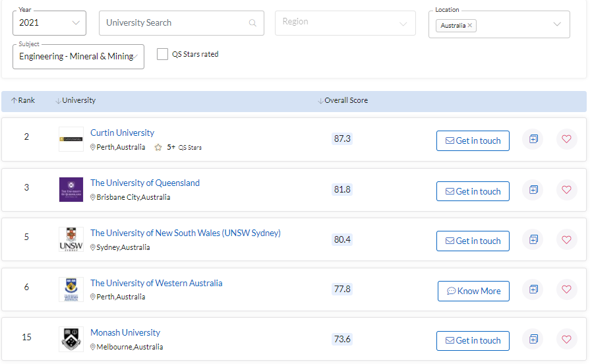The height and width of the screenshot is (364, 590).
Task: Expand the Location dropdown
Action: point(557,24)
